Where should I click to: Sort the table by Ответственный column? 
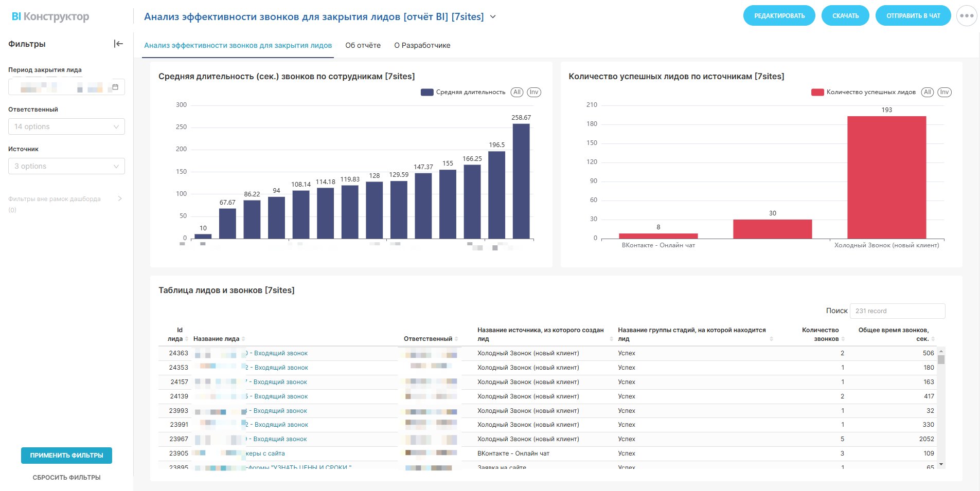[x=456, y=339]
